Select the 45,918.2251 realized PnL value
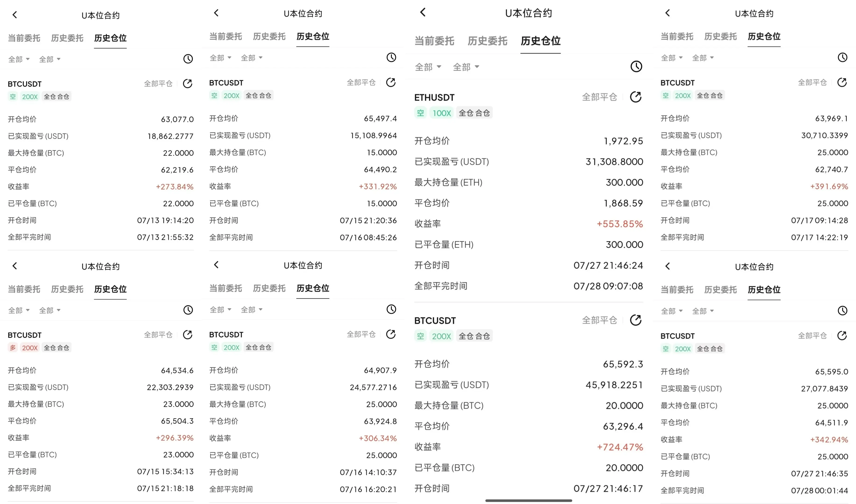This screenshot has height=504, width=856. (614, 385)
